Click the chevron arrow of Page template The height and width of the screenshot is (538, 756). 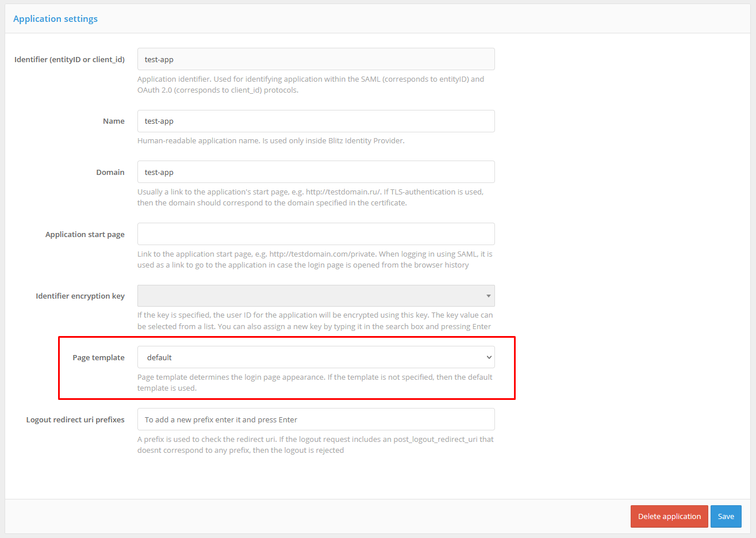(x=489, y=357)
